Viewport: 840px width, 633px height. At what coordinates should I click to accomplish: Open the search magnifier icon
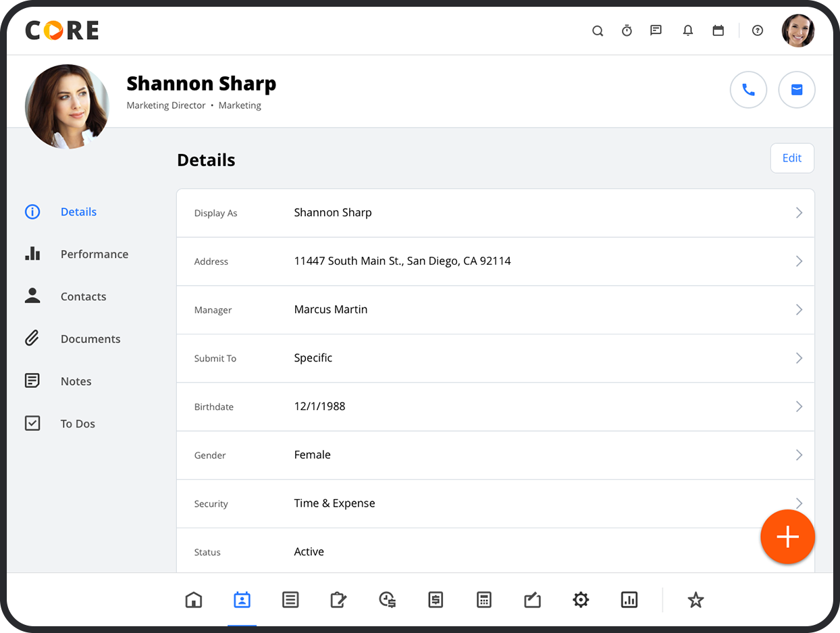click(598, 30)
